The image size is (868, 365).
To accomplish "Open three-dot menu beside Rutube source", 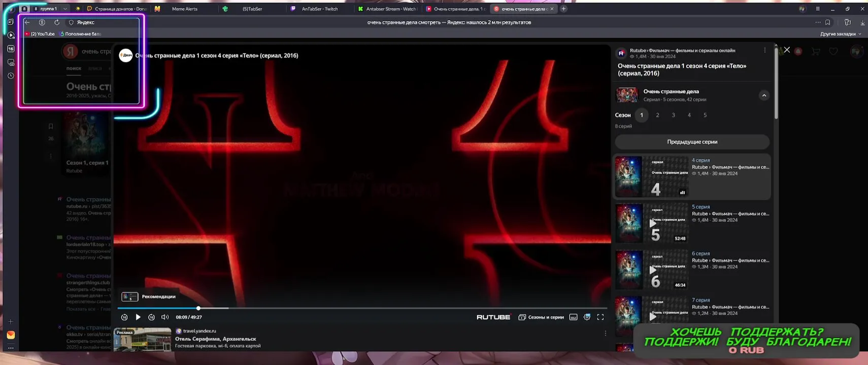I will 765,50.
